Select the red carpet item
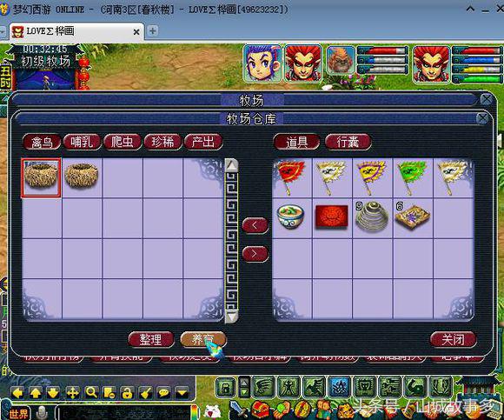Screen dimensions: 504x420 [332, 217]
